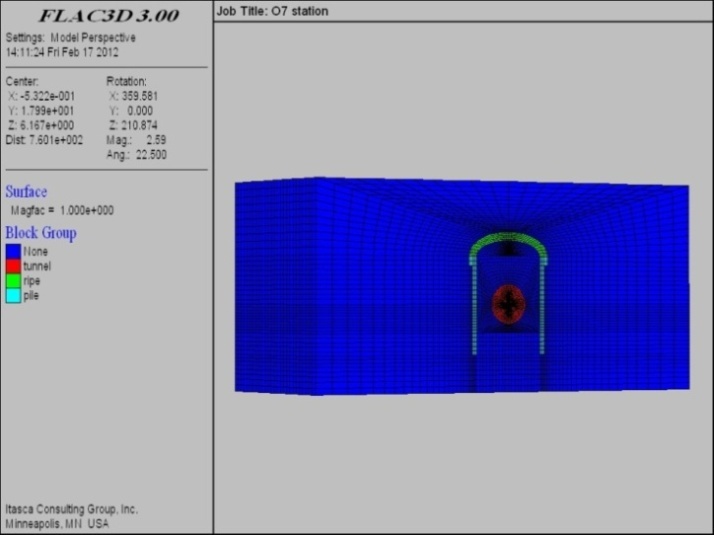Select the Block Group legend heading

41,233
